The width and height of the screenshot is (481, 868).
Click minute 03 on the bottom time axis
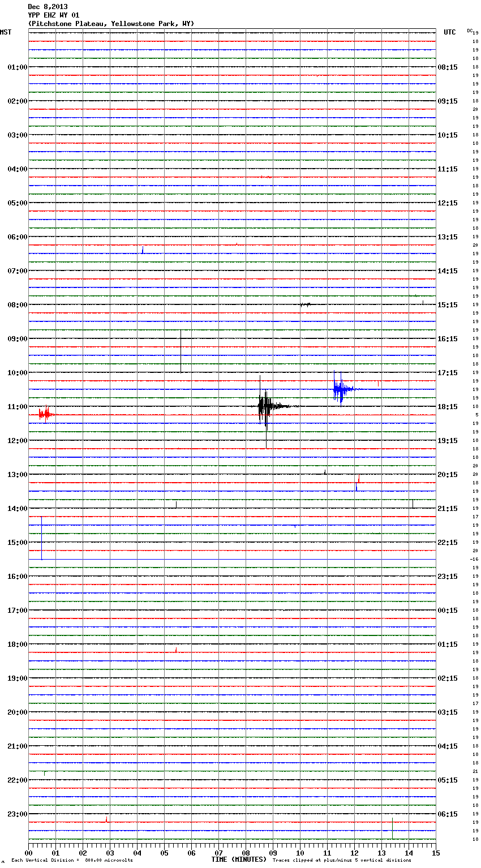click(x=110, y=853)
